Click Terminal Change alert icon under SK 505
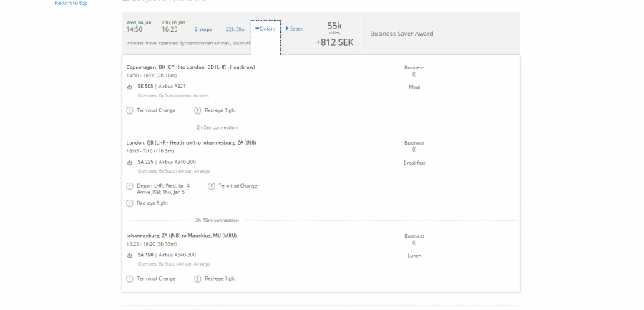The image size is (644, 310). tap(130, 110)
